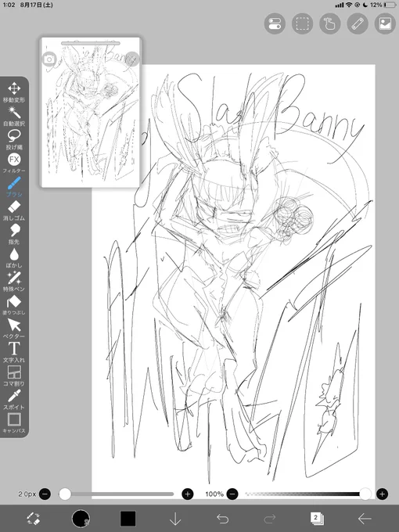
Task: Select the 自動選択 magic wand tool
Action: coord(14,116)
